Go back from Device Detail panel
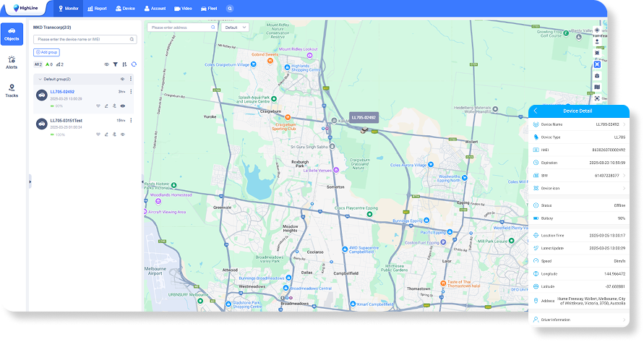Viewport: 644px width, 342px height. click(x=536, y=111)
